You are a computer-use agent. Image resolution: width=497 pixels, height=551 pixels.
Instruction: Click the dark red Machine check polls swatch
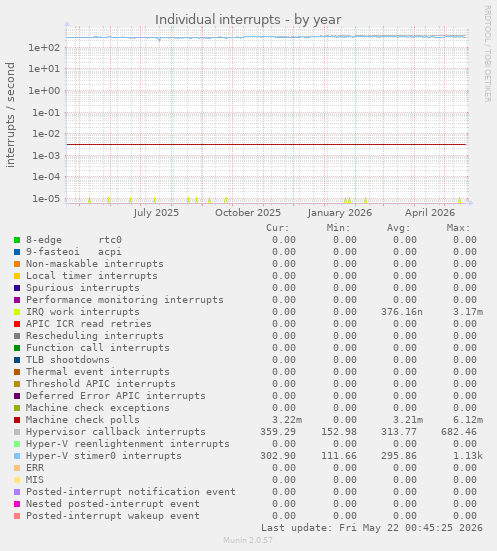pyautogui.click(x=17, y=420)
